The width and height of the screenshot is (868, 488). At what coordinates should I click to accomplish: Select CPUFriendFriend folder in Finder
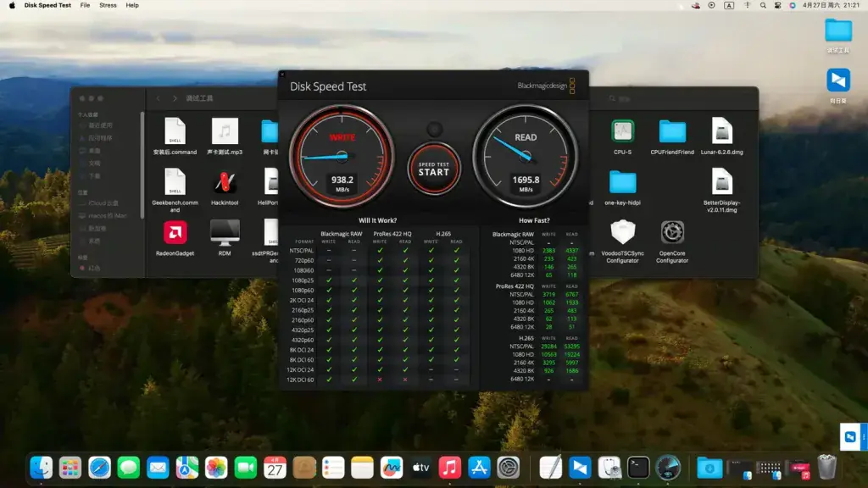(x=672, y=136)
